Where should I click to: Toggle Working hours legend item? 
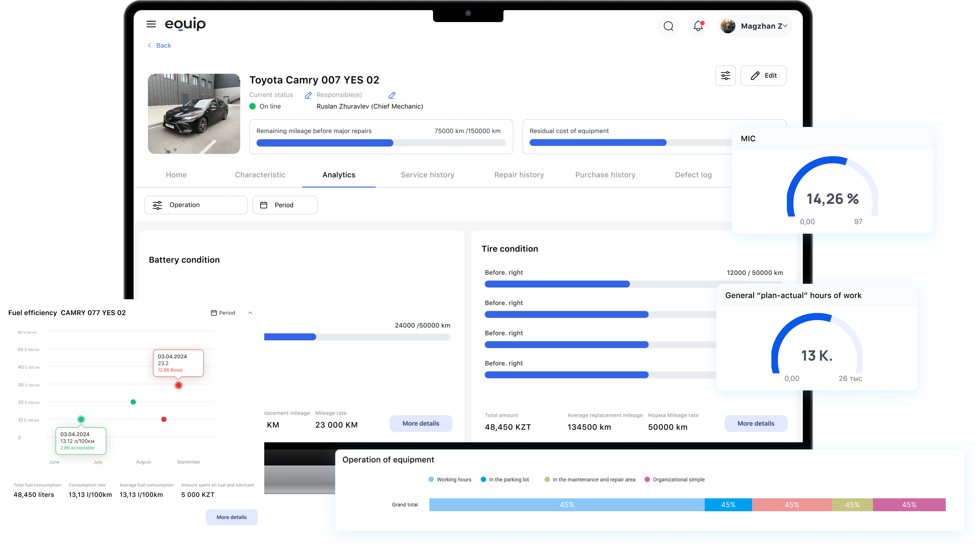point(450,479)
